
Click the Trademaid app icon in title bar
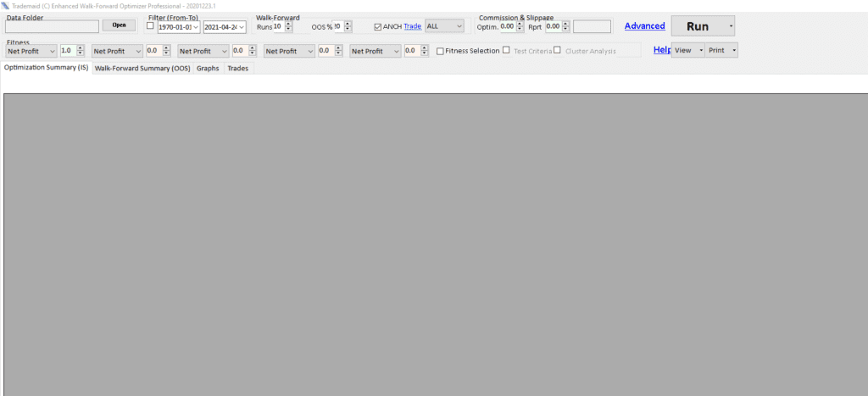pyautogui.click(x=6, y=6)
